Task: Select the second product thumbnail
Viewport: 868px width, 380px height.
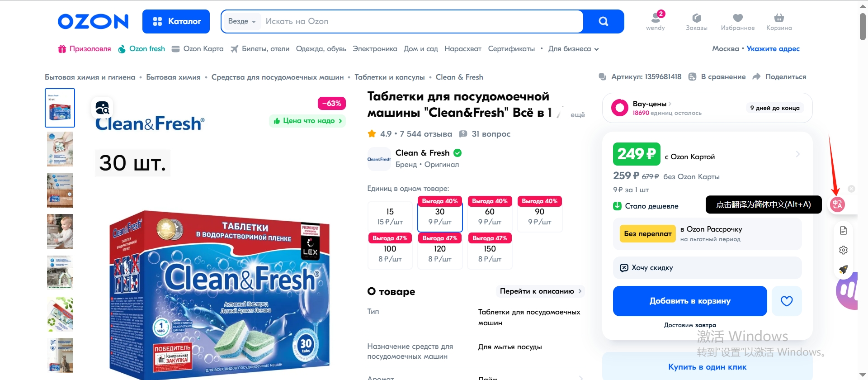Action: point(60,149)
